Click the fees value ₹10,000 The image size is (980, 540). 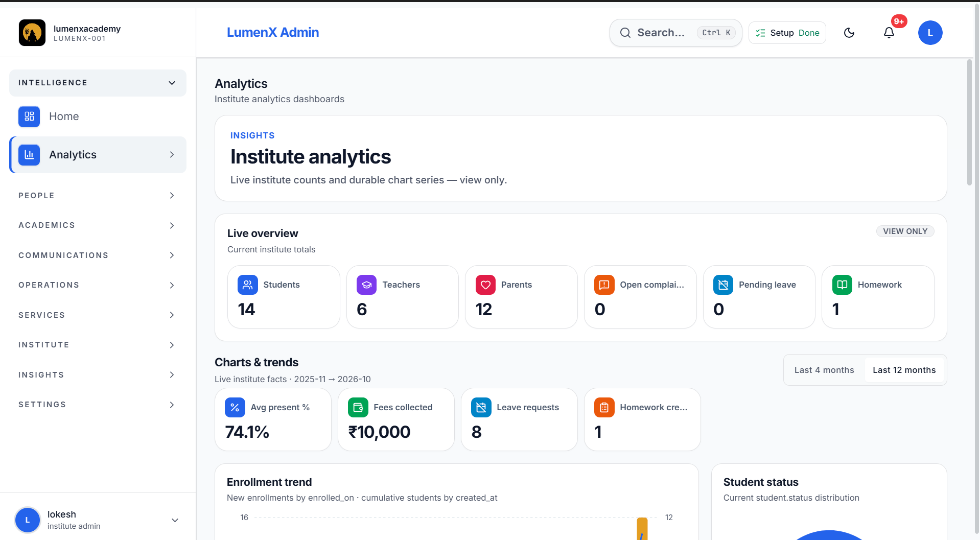click(x=379, y=432)
